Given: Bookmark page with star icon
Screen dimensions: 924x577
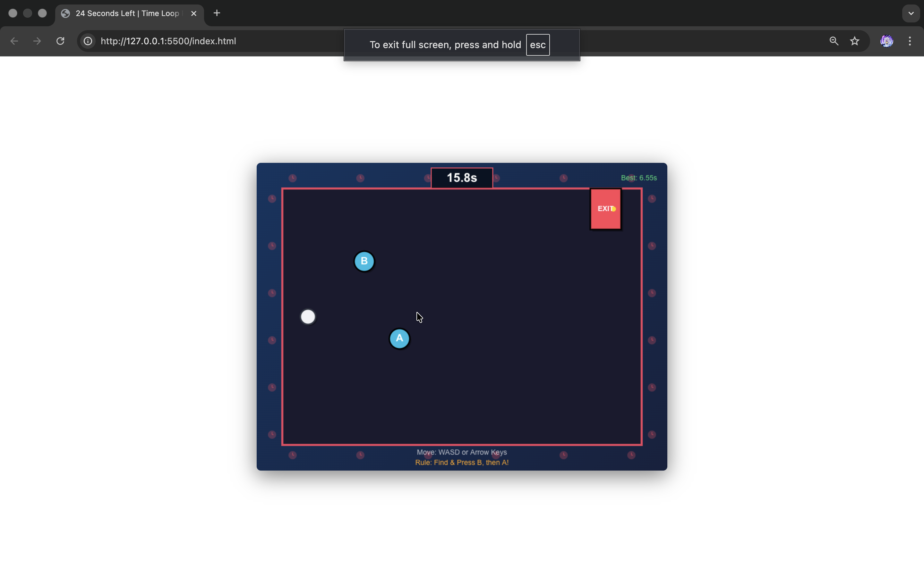Looking at the screenshot, I should pyautogui.click(x=854, y=41).
